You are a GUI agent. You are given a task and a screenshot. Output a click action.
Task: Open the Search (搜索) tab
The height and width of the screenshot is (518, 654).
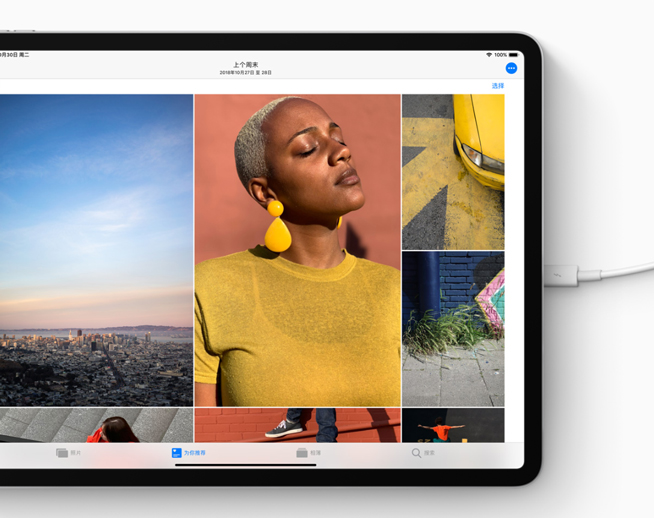click(423, 453)
